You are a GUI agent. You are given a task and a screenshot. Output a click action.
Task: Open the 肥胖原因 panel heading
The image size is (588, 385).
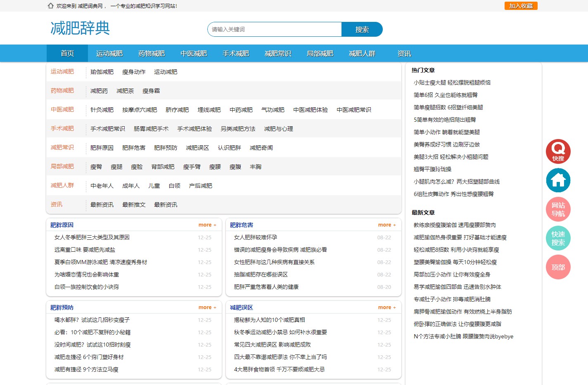pos(62,225)
